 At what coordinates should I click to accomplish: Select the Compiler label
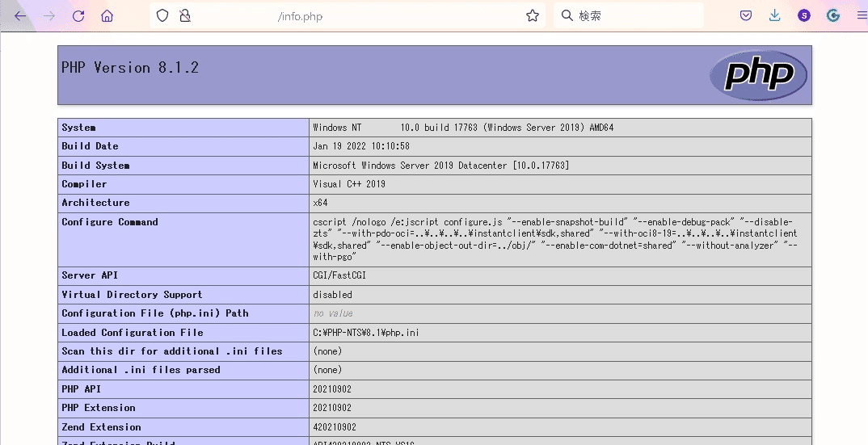(84, 184)
